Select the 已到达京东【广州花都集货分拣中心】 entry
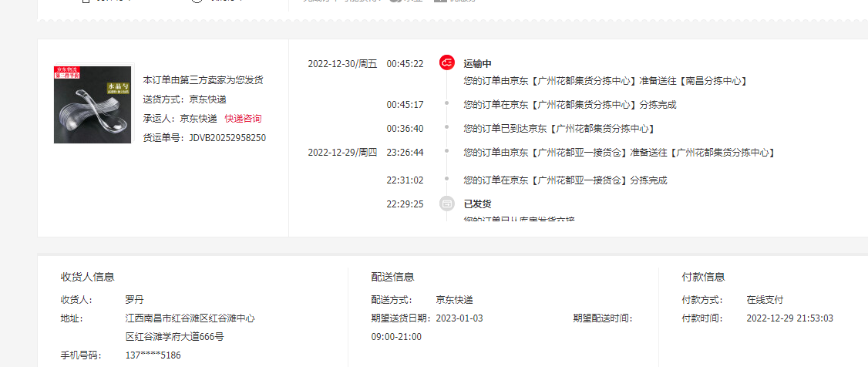868x367 pixels. pos(560,129)
